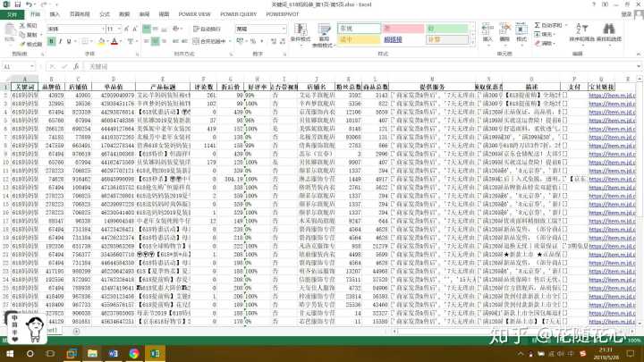Screen dimensions: 644x362
Task: Click the Clear eraser icon
Action: (538, 43)
